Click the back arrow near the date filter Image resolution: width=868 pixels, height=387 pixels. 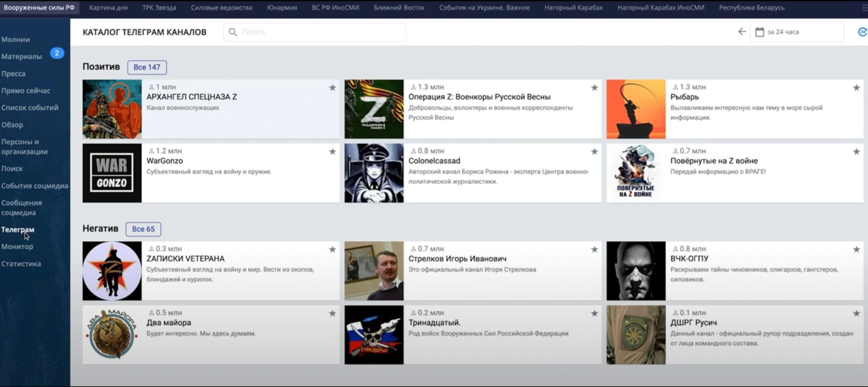[742, 32]
